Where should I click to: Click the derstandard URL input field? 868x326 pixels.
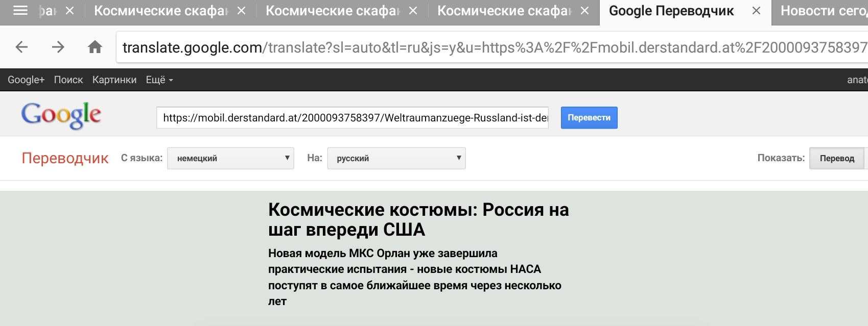(353, 118)
